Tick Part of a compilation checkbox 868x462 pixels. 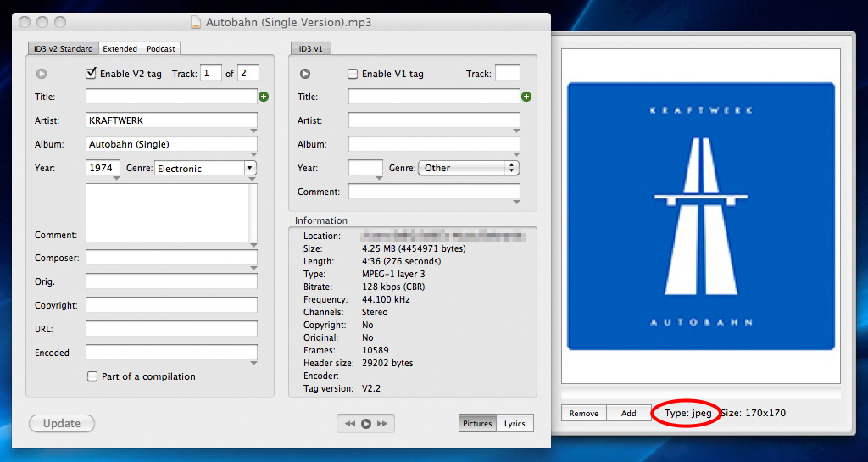point(92,376)
